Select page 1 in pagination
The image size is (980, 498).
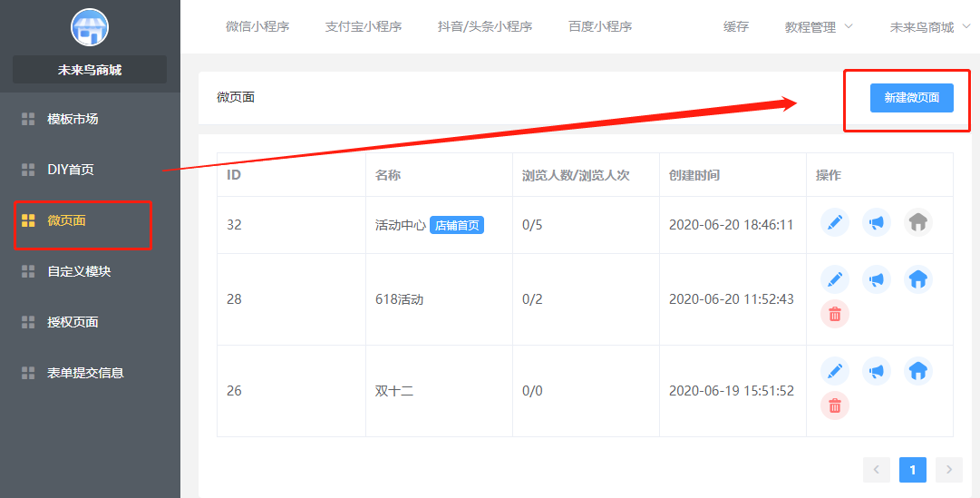pos(912,469)
